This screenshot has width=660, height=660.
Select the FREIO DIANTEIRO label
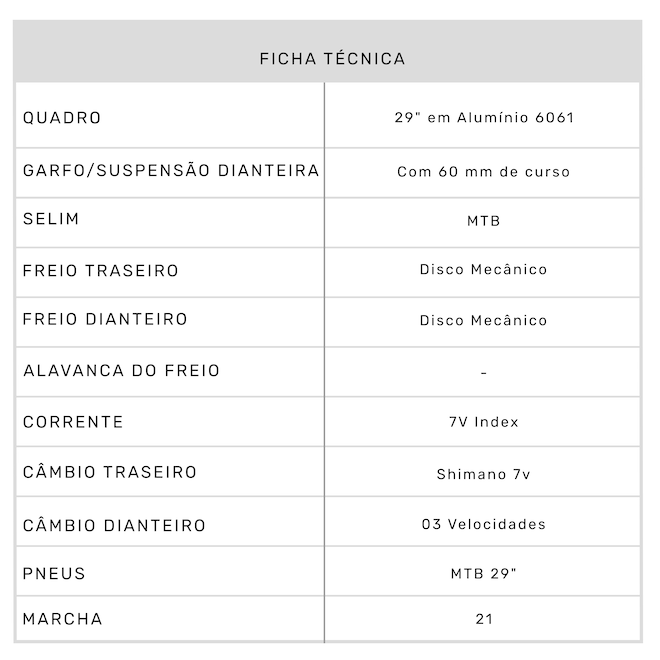[105, 320]
